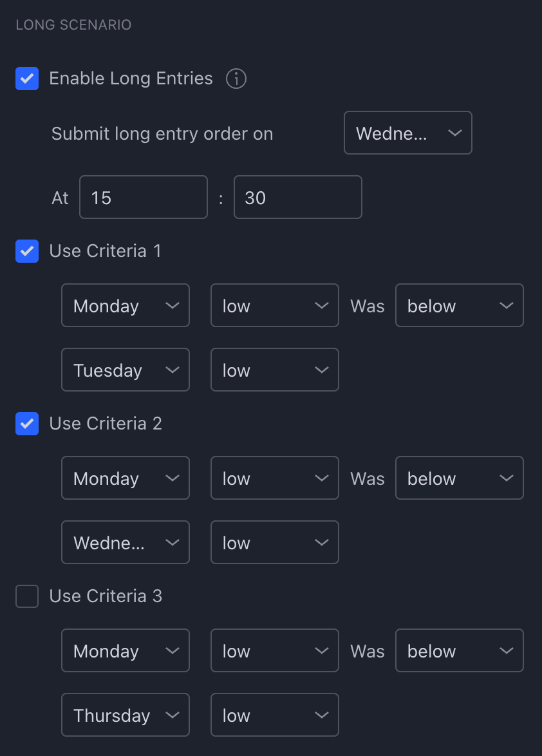
Task: Open the Monday dropdown under Use Criteria 1
Action: click(125, 305)
